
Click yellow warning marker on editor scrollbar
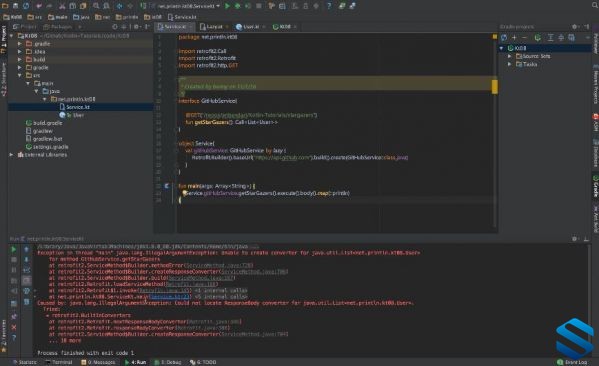pos(495,87)
